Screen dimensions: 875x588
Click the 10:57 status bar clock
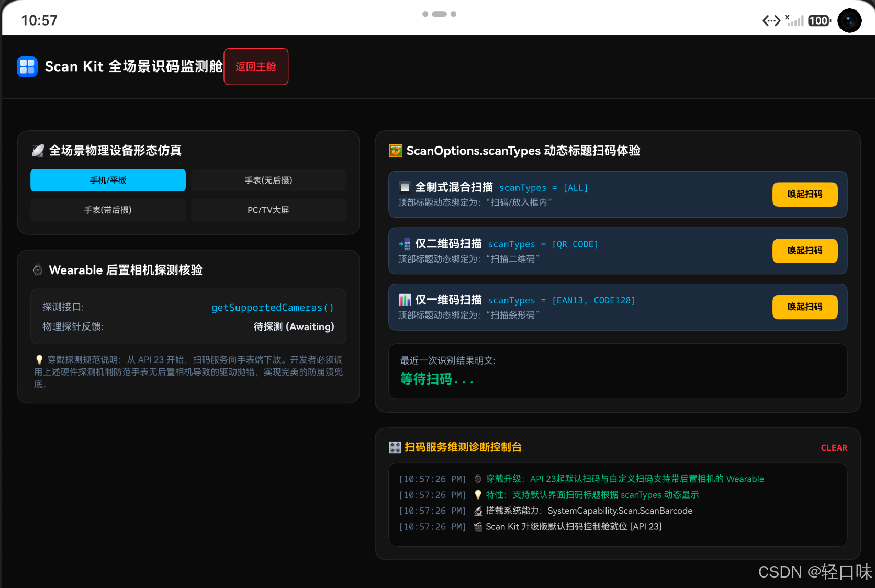coord(39,20)
